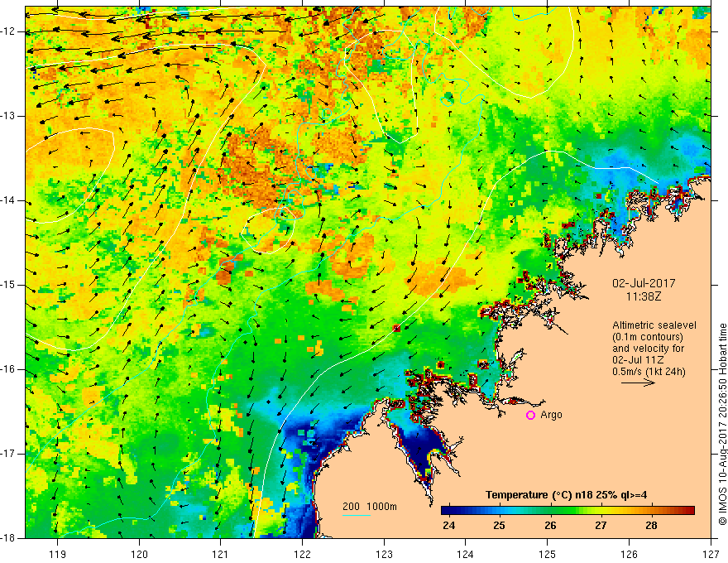Click latitude axis label -16
This screenshot has height=563, width=728.
click(8, 369)
